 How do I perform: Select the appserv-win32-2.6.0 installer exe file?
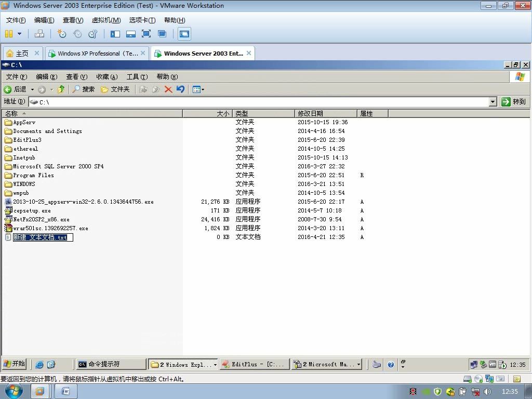[79, 202]
